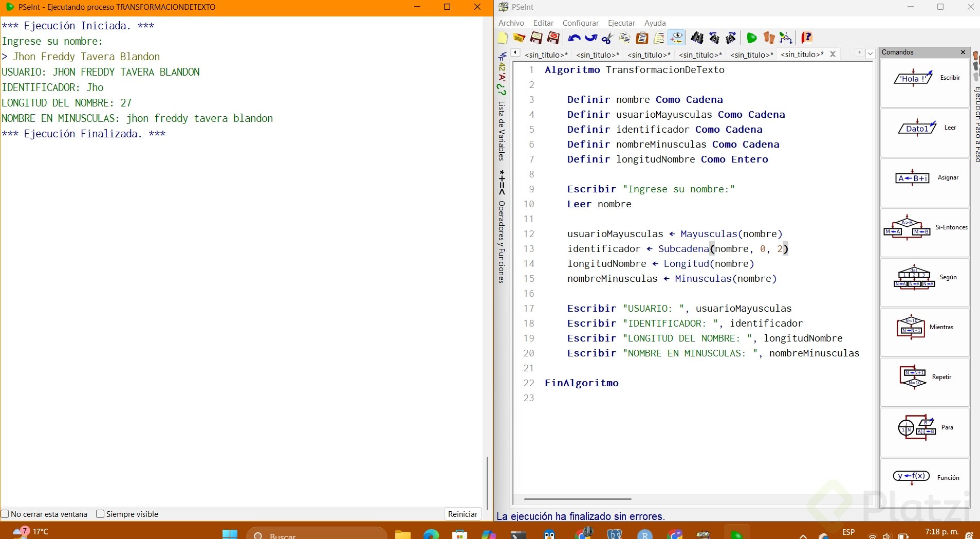Click the 'Algoritmo TransformacionDeTexto' header line
The image size is (980, 539).
pos(635,70)
